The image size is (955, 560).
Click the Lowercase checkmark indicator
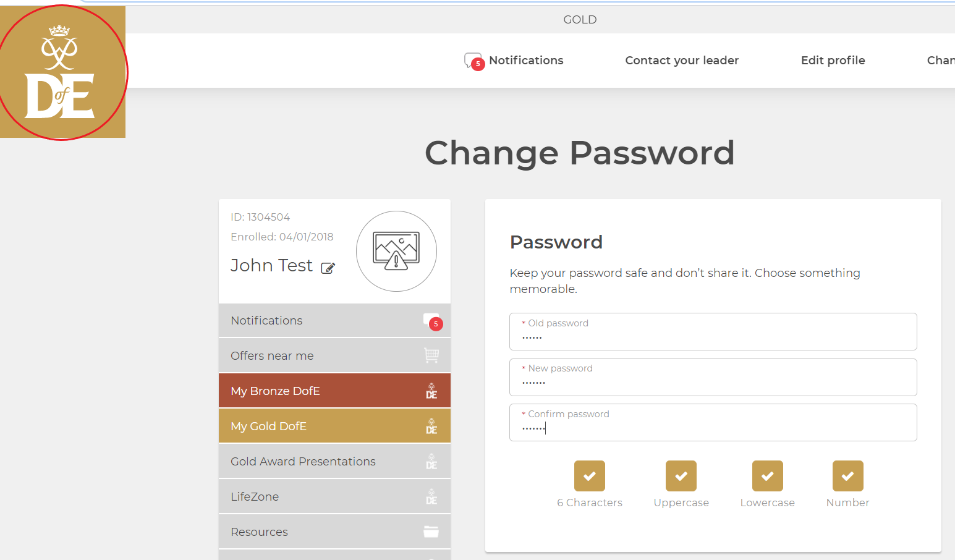[x=768, y=476]
